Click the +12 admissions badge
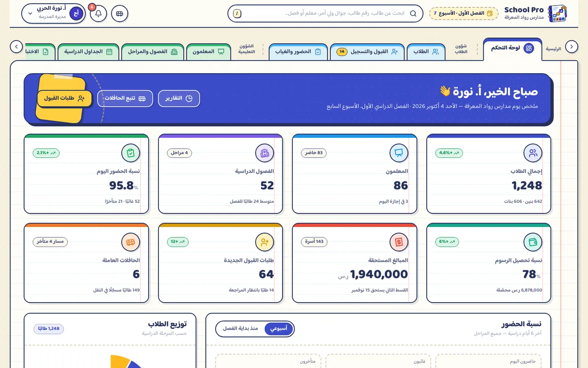Screen dimensions: 588x368 pyautogui.click(x=178, y=241)
